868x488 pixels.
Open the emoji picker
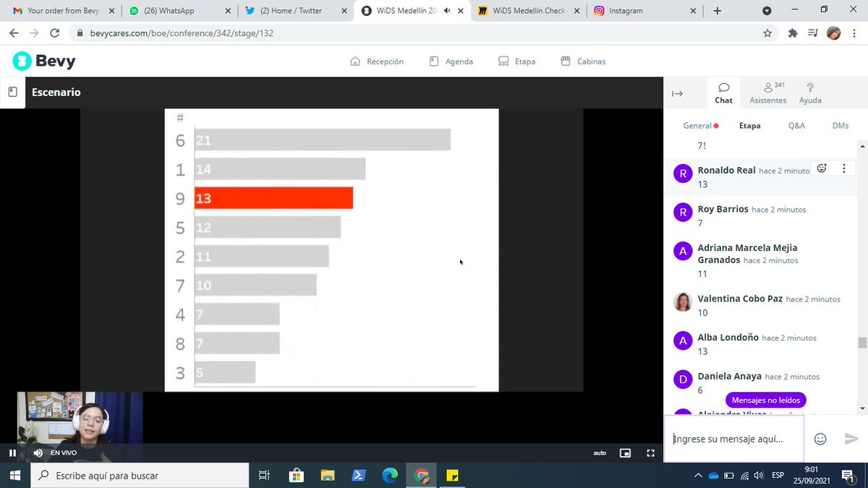point(820,439)
